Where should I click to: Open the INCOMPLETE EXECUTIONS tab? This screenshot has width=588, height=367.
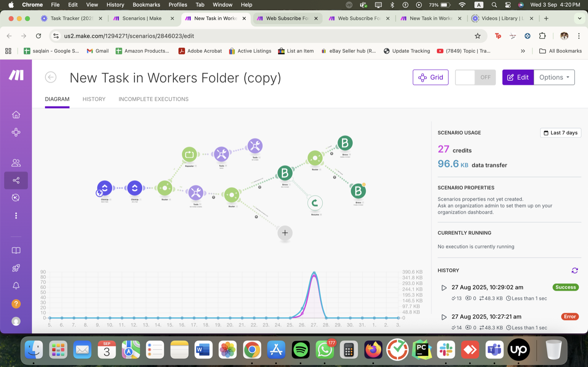tap(154, 99)
